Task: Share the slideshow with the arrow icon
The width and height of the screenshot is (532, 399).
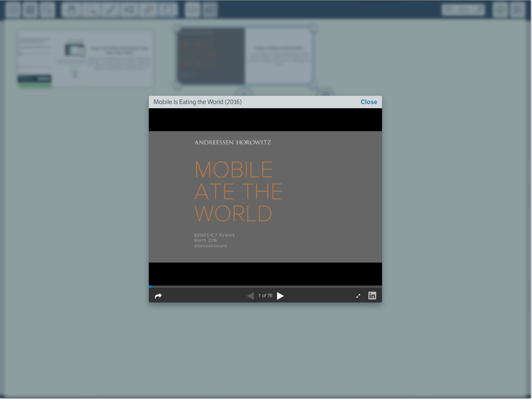Action: tap(158, 296)
